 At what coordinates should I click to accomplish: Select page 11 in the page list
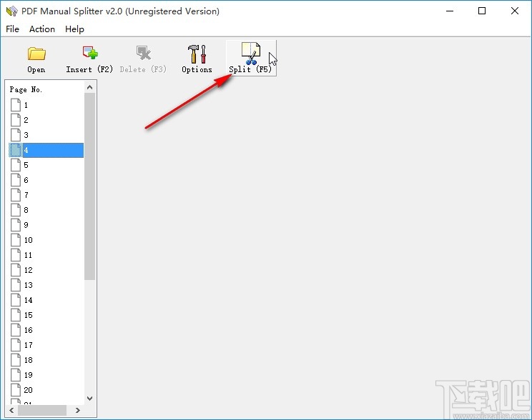coord(46,255)
